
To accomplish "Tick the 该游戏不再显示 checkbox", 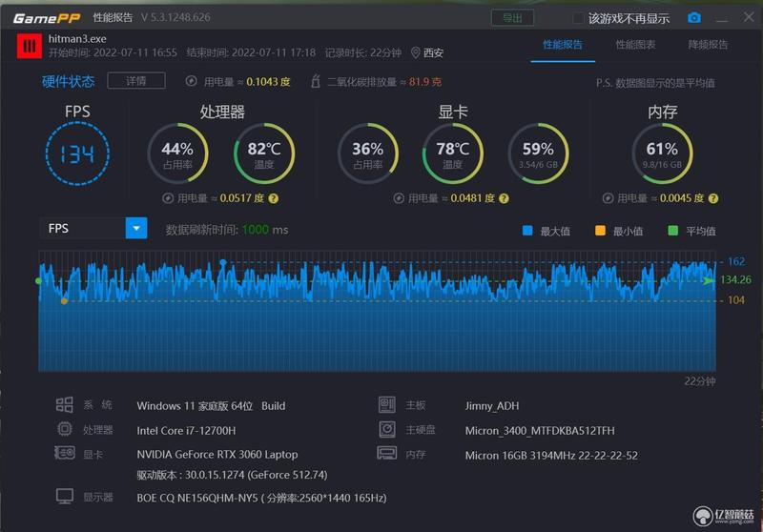I will click(x=578, y=18).
